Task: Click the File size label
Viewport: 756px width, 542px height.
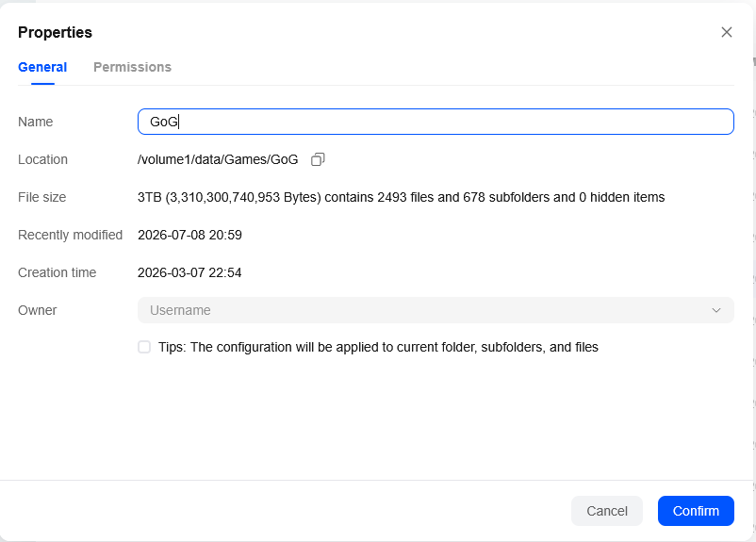Action: coord(41,197)
